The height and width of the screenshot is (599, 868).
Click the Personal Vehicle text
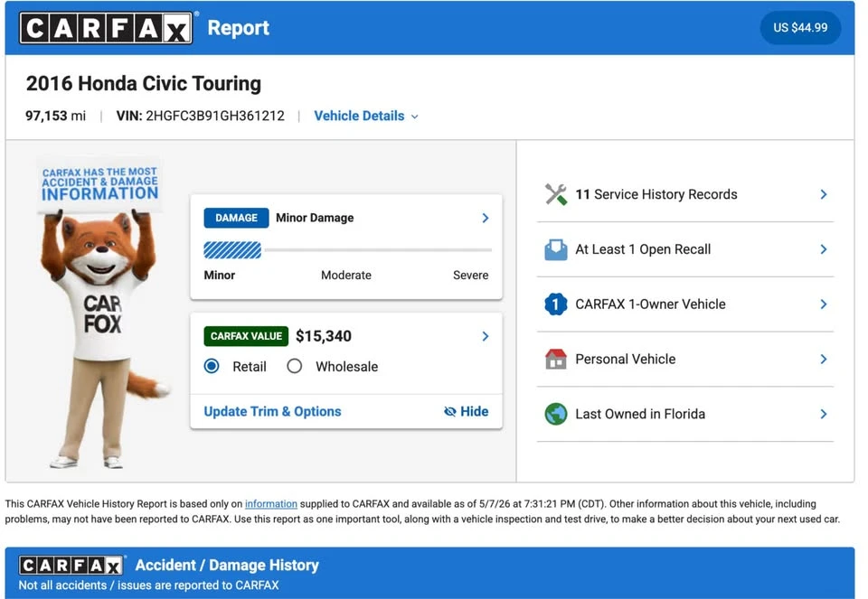click(x=626, y=359)
